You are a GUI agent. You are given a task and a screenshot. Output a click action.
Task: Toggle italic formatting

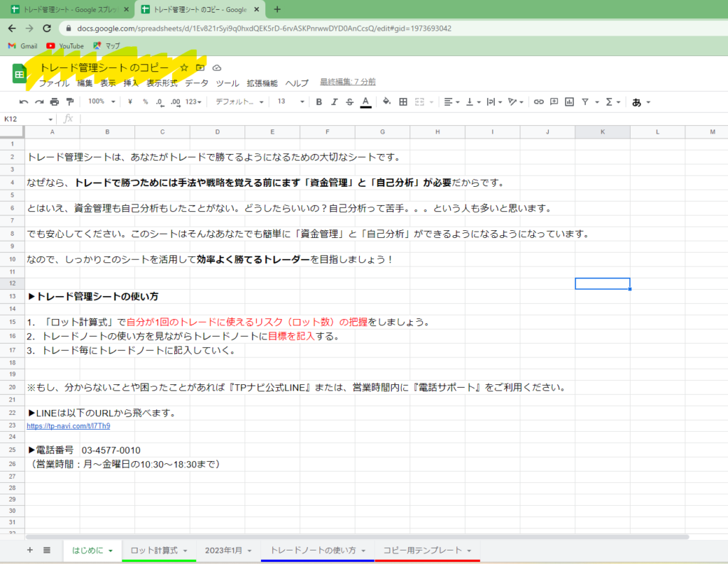tap(334, 102)
